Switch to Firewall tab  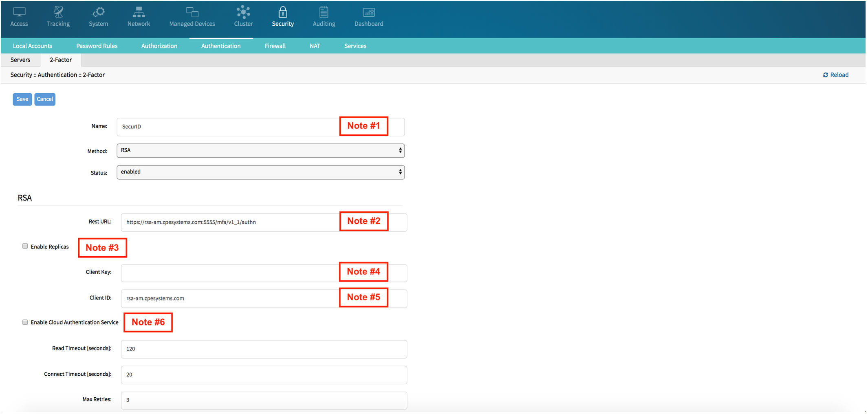click(x=275, y=46)
